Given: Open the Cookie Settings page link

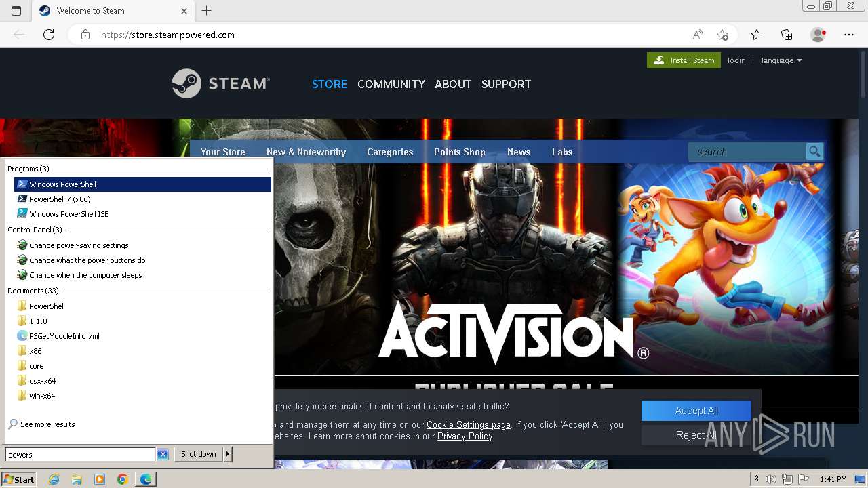Looking at the screenshot, I should click(x=469, y=424).
